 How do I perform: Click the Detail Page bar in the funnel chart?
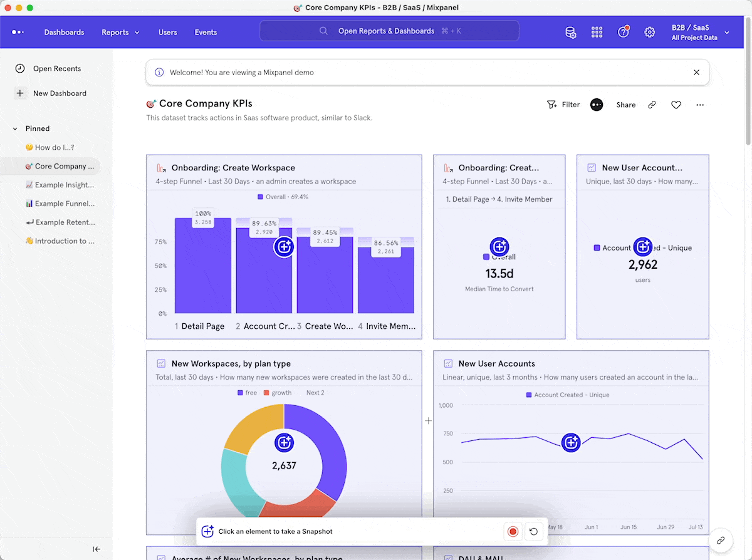(203, 266)
